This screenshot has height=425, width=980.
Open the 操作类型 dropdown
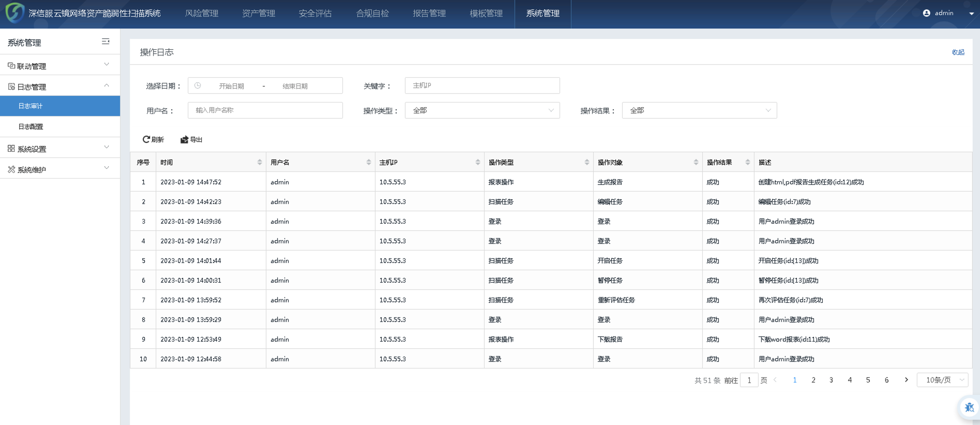coord(483,110)
